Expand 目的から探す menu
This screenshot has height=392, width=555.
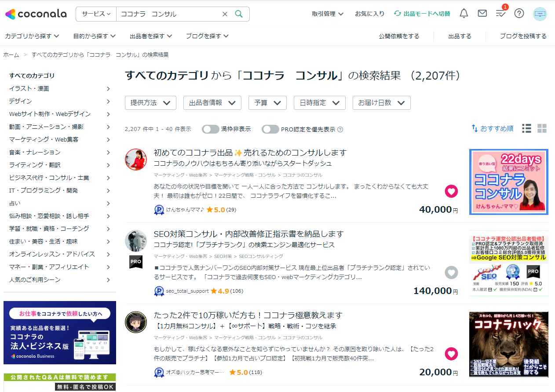(95, 36)
